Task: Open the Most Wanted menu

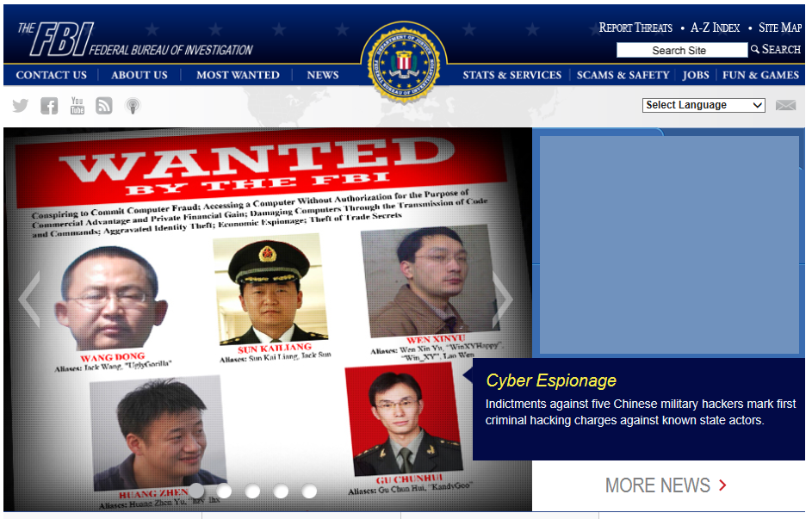Action: click(x=238, y=75)
